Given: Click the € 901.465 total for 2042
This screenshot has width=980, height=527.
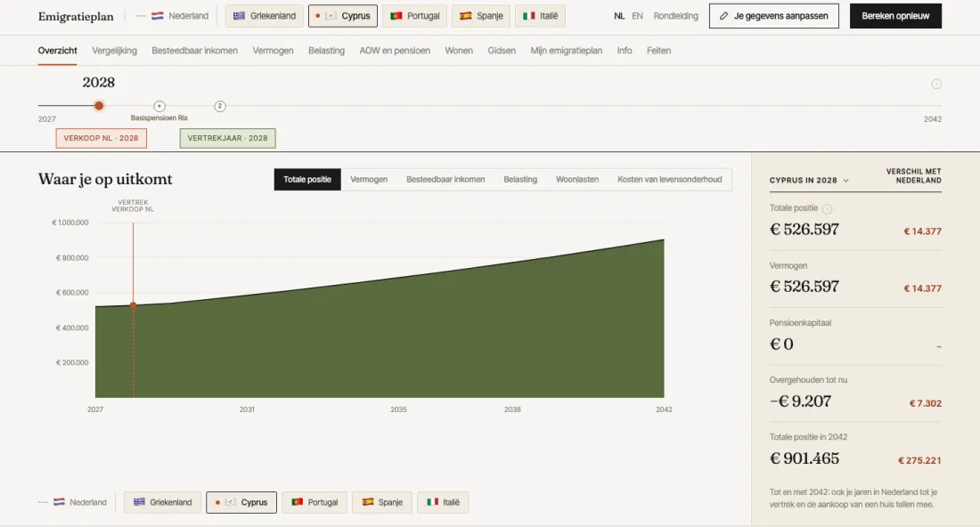Looking at the screenshot, I should [804, 458].
